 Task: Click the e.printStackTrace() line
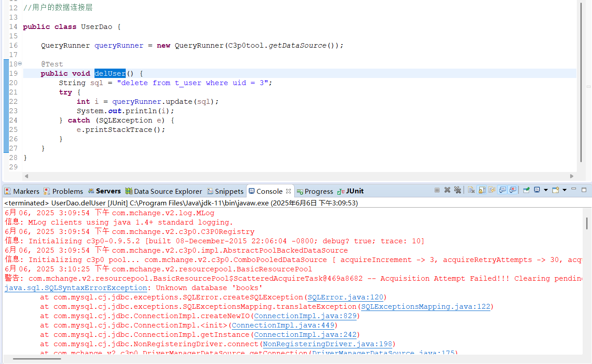[121, 130]
